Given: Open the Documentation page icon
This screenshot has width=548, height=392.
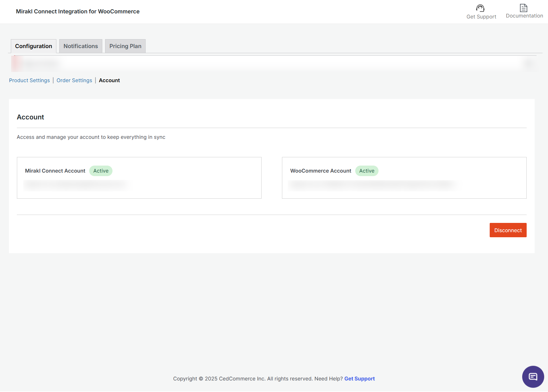Looking at the screenshot, I should tap(523, 8).
